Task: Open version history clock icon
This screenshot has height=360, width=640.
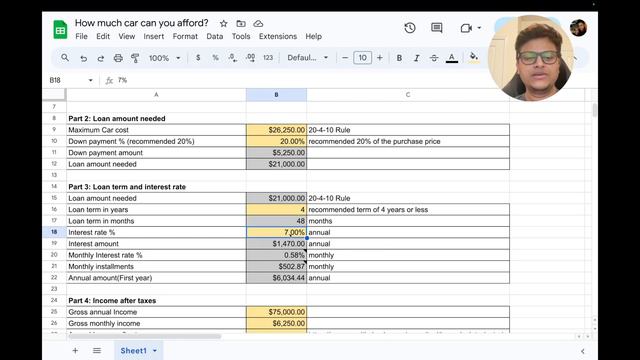Action: pos(410,28)
